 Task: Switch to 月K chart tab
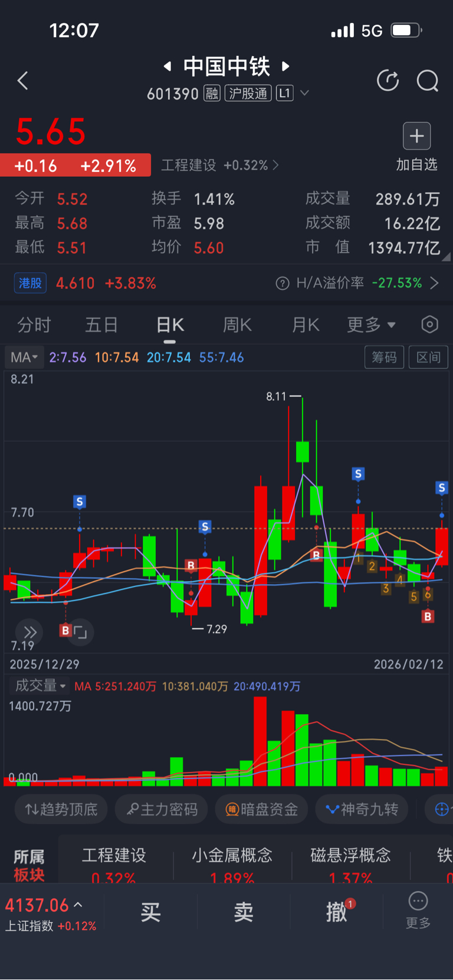[x=306, y=325]
